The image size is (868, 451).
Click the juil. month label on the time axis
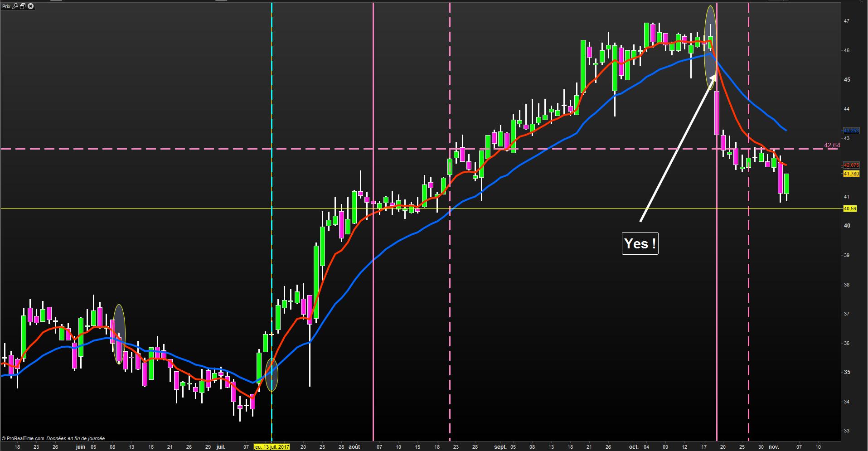click(x=220, y=446)
